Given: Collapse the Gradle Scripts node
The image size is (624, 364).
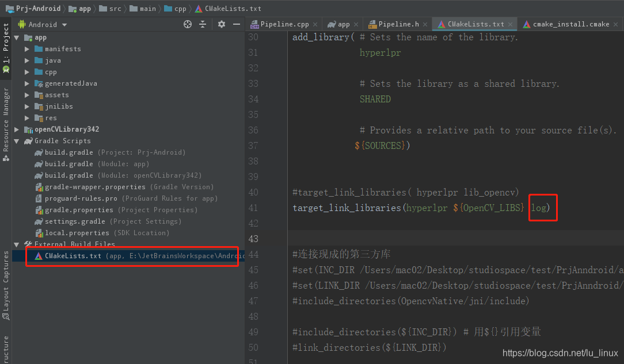Looking at the screenshot, I should (x=17, y=141).
